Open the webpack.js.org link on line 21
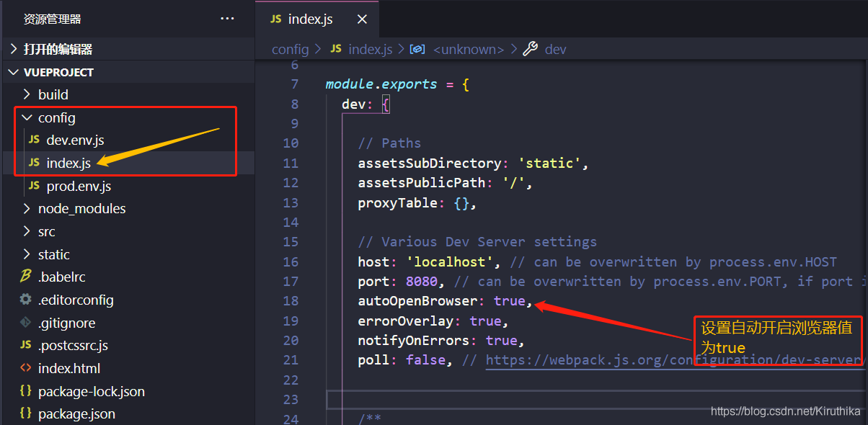Screen dimensions: 868x425 click(x=674, y=360)
